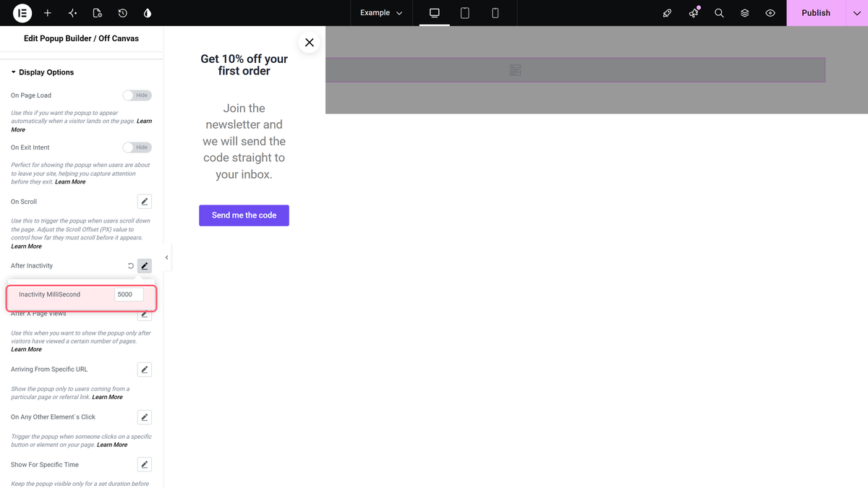
Task: Switch to desktop device view
Action: click(x=435, y=13)
